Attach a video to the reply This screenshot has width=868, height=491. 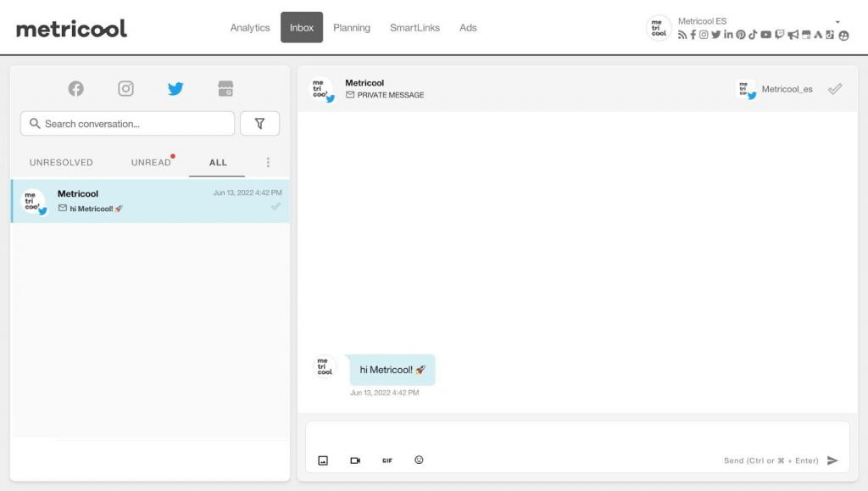[x=355, y=460]
